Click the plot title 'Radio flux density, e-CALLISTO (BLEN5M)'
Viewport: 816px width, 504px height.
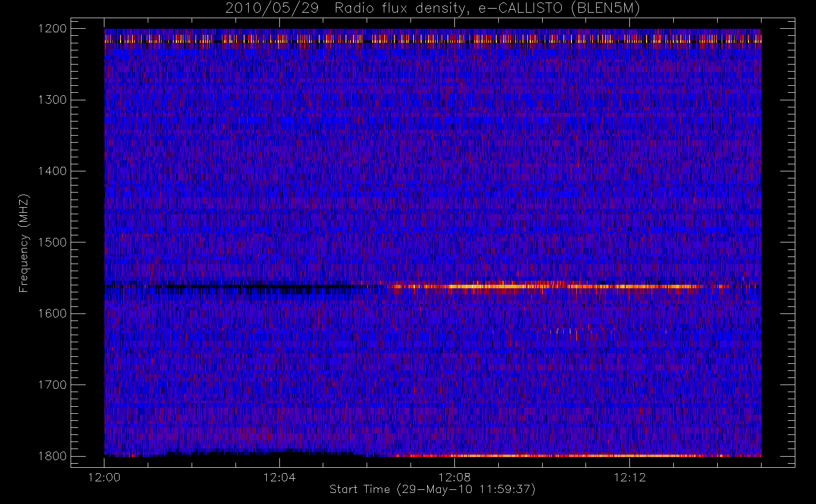click(487, 9)
